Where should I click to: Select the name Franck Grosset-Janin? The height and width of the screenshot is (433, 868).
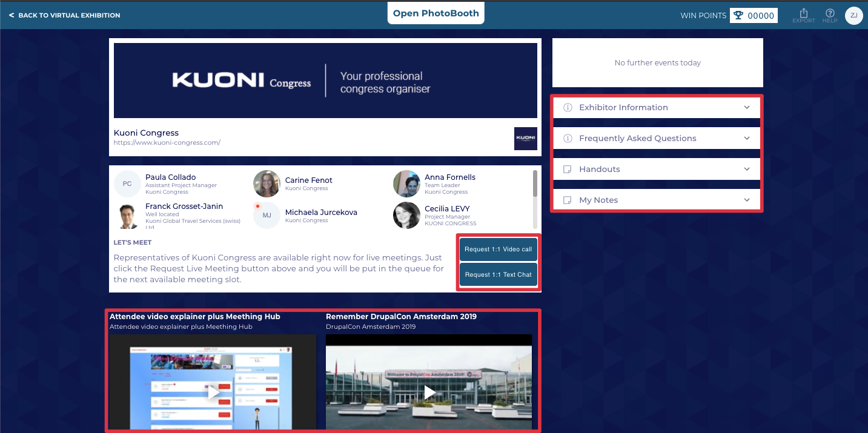pos(184,207)
